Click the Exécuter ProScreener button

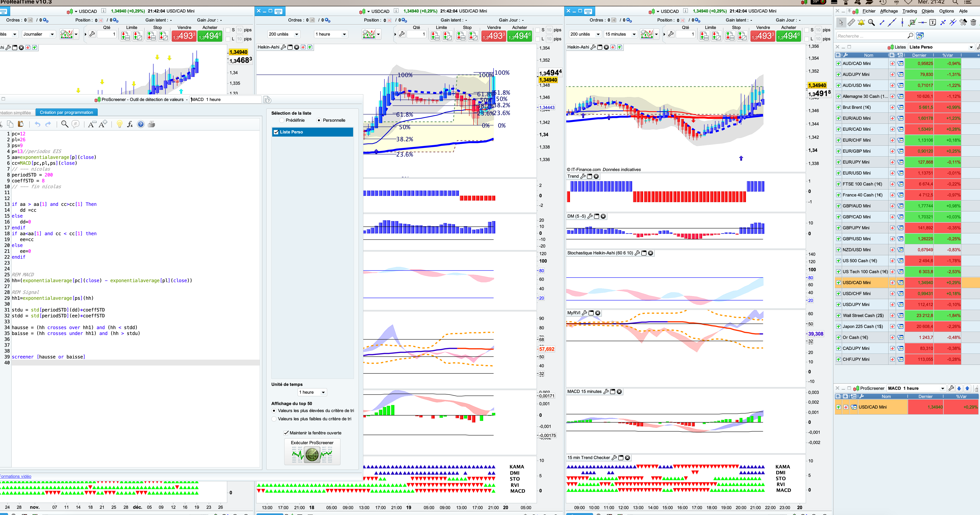point(312,452)
